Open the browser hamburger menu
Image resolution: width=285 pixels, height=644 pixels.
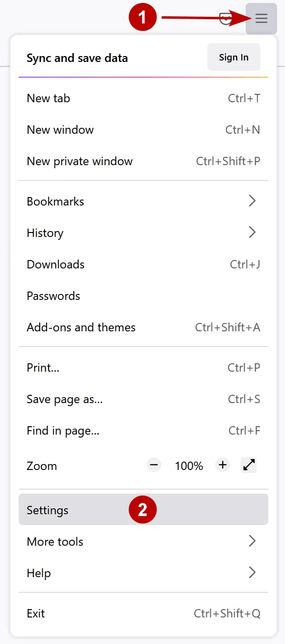261,19
